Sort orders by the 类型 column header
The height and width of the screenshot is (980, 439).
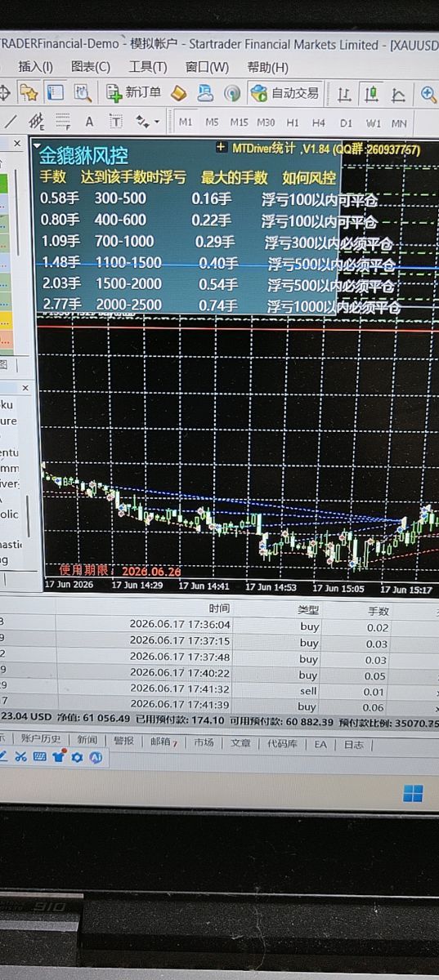[x=308, y=610]
